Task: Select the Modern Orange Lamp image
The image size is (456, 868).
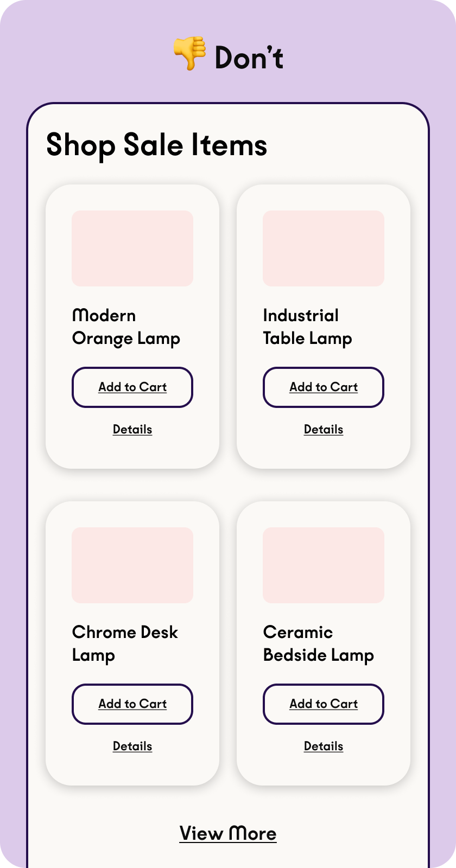Action: [x=132, y=248]
